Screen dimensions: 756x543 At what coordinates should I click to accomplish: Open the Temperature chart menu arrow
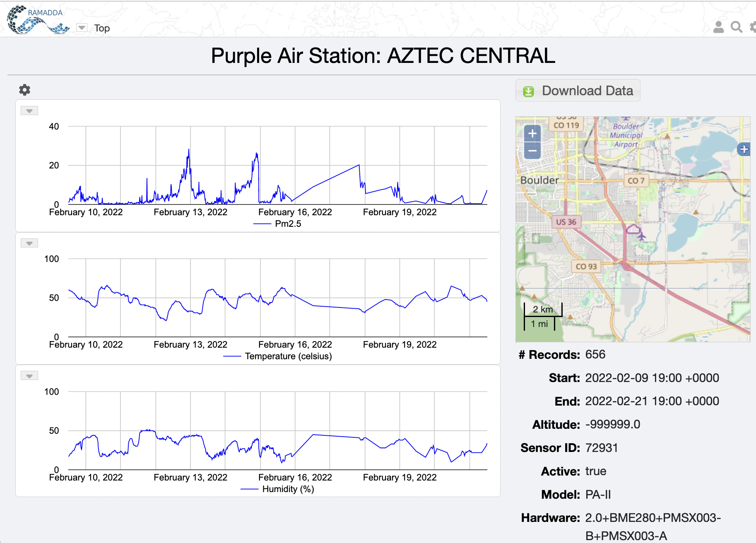pyautogui.click(x=29, y=243)
